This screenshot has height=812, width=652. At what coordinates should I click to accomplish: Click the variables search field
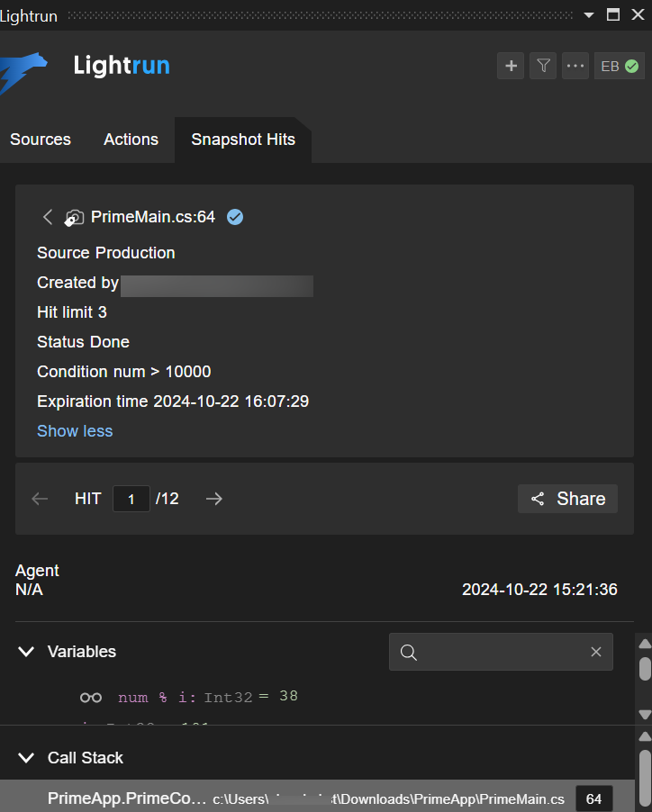click(x=501, y=652)
